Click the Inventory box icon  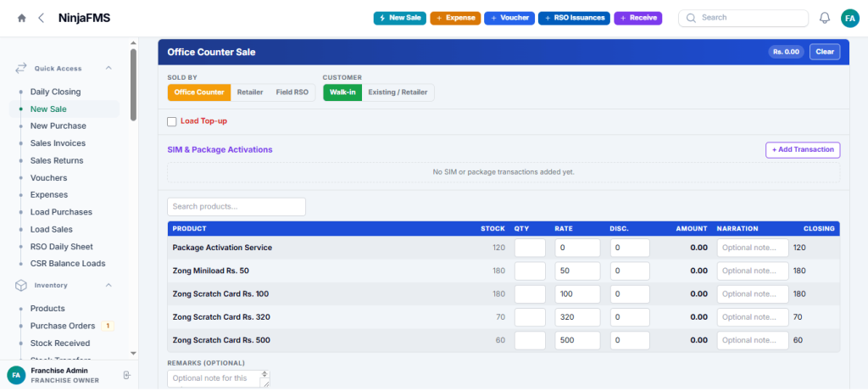coord(20,285)
